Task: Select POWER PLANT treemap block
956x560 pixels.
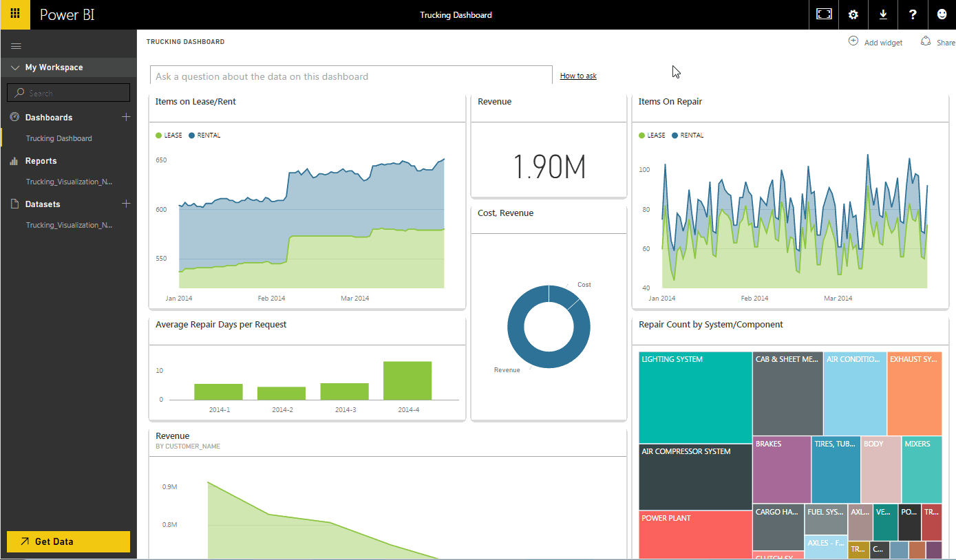Action: (695, 535)
